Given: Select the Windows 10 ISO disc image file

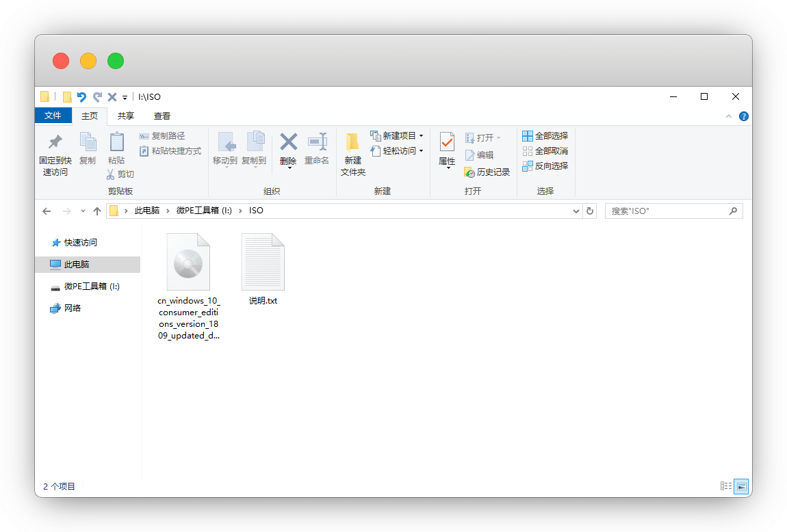Looking at the screenshot, I should 188,263.
